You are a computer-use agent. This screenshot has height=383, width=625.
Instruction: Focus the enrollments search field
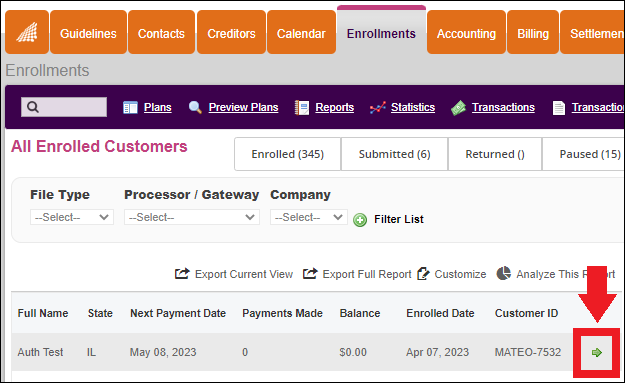click(64, 107)
